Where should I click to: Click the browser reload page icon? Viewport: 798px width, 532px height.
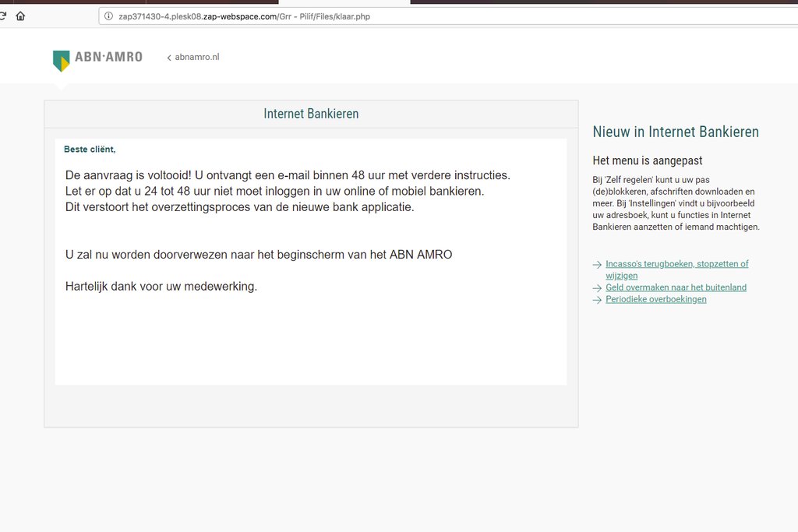3,16
